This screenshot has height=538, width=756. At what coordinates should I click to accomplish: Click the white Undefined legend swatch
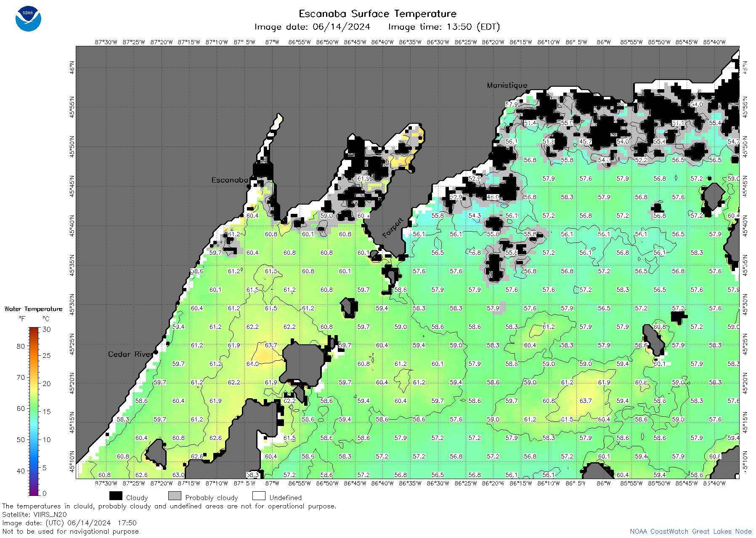(259, 496)
